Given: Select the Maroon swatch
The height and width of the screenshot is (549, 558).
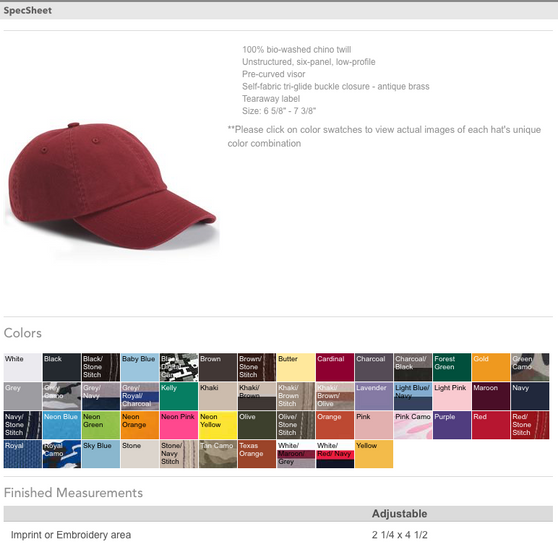Looking at the screenshot, I should click(x=491, y=396).
